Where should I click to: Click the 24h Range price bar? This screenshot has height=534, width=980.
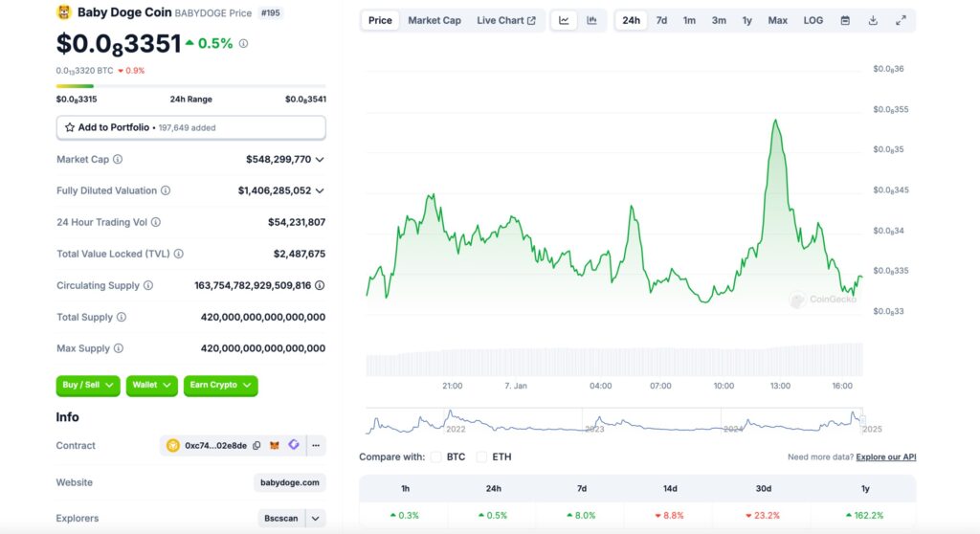pos(190,86)
